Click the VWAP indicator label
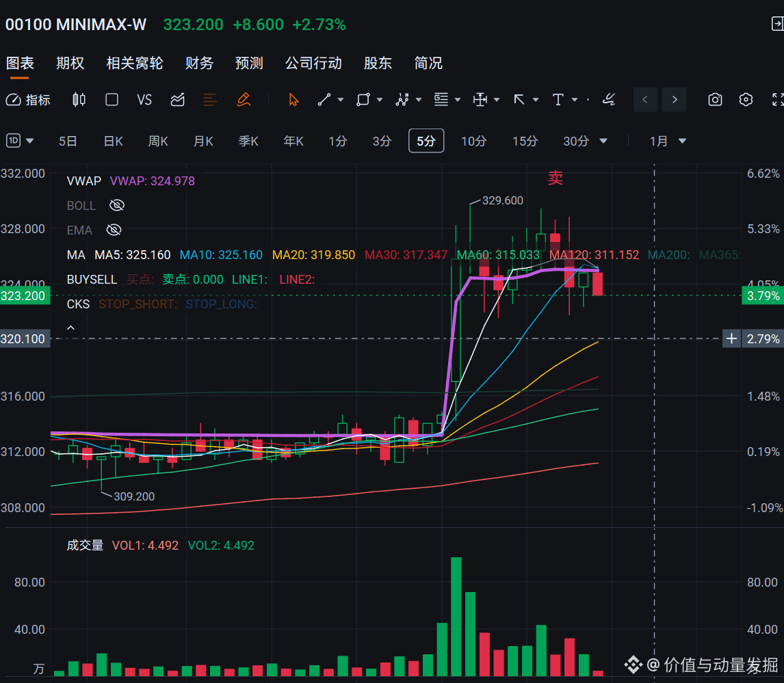 (x=84, y=181)
